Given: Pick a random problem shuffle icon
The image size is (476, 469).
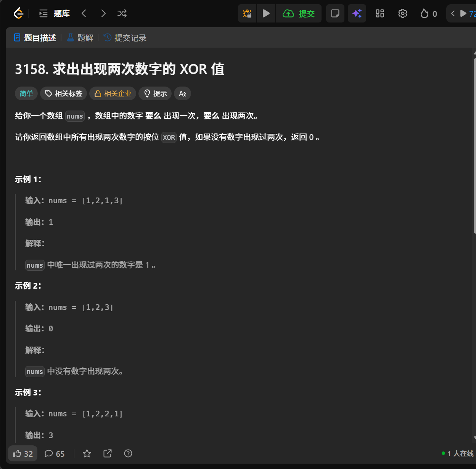Looking at the screenshot, I should (122, 14).
